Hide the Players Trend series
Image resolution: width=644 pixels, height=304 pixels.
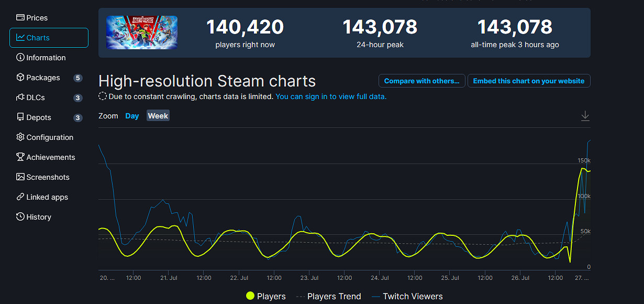click(x=328, y=296)
